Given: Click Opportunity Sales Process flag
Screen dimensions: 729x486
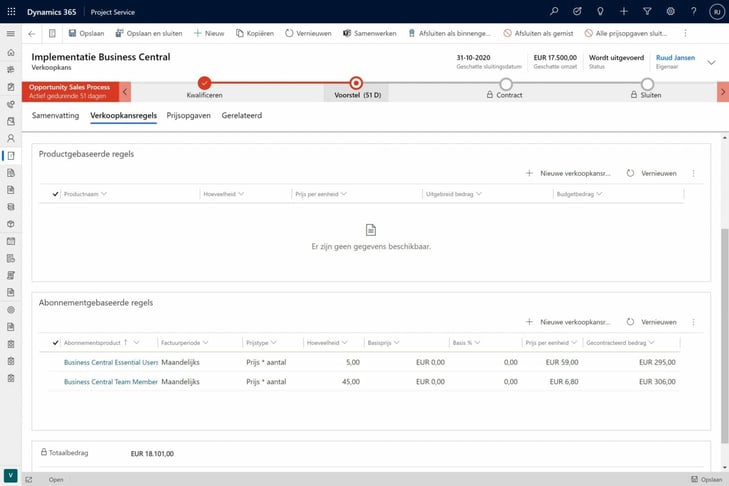Looking at the screenshot, I should point(70,92).
